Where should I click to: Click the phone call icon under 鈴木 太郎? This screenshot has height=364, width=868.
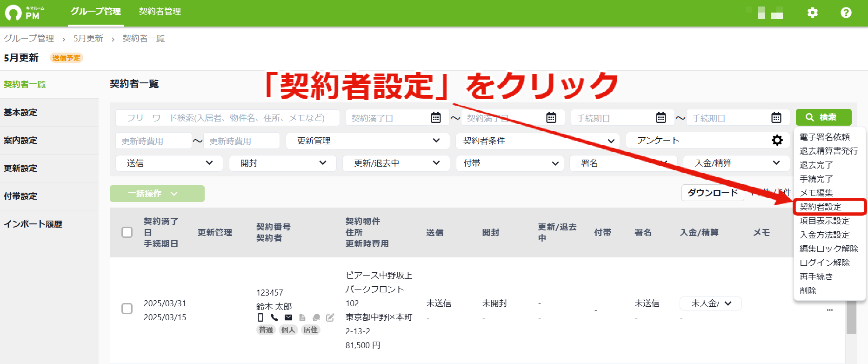[274, 317]
